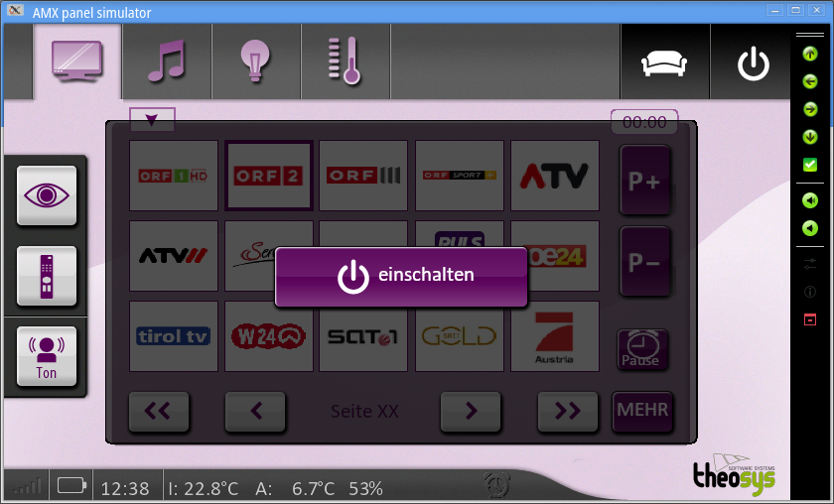Click the 00:00 time display
The image size is (834, 504).
point(644,122)
